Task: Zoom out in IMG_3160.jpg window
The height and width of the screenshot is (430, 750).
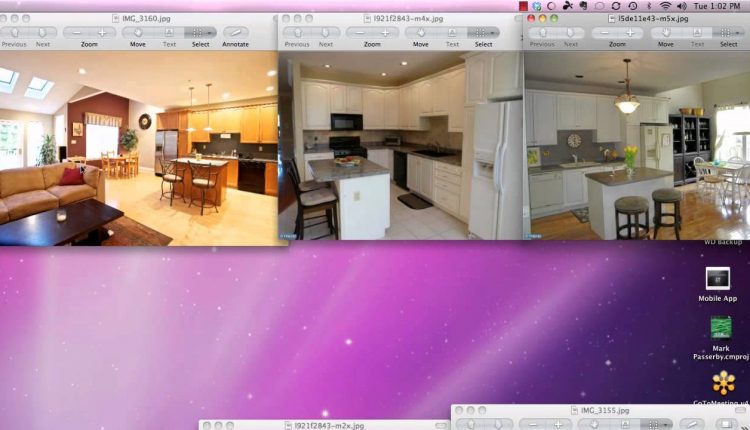Action: [x=77, y=33]
